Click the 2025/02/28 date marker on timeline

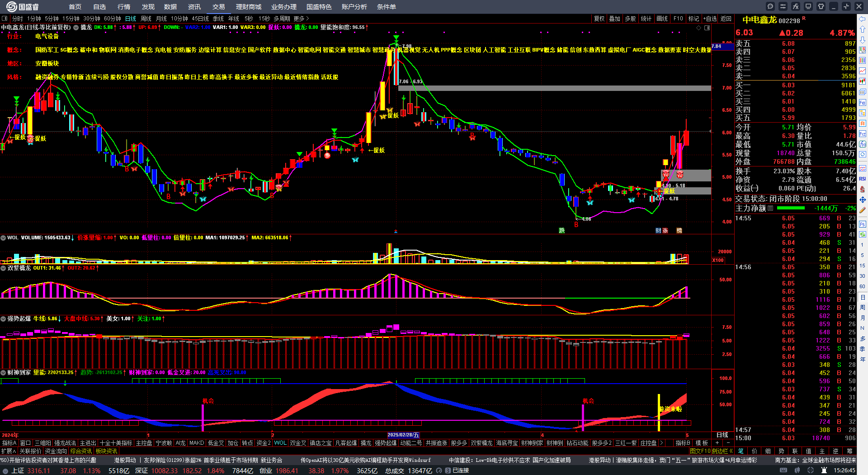pos(403,435)
